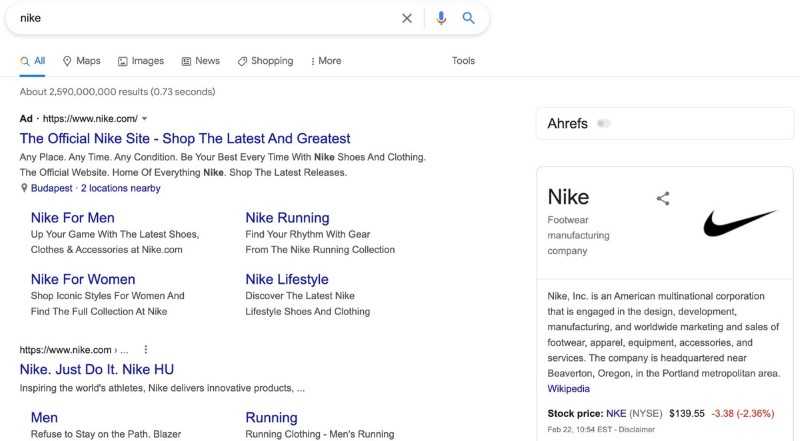This screenshot has height=441, width=800.
Task: Click the Nike swoosh logo image
Action: (x=739, y=223)
